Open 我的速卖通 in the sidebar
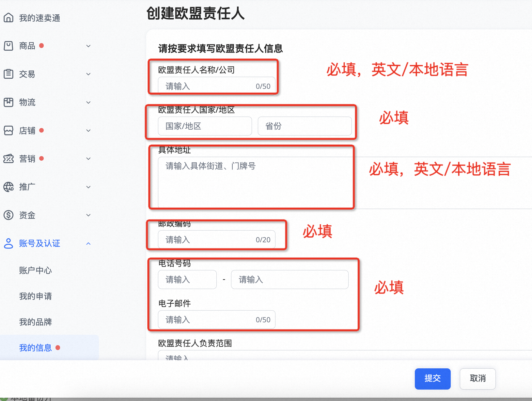Image resolution: width=532 pixels, height=401 pixels. click(x=39, y=18)
